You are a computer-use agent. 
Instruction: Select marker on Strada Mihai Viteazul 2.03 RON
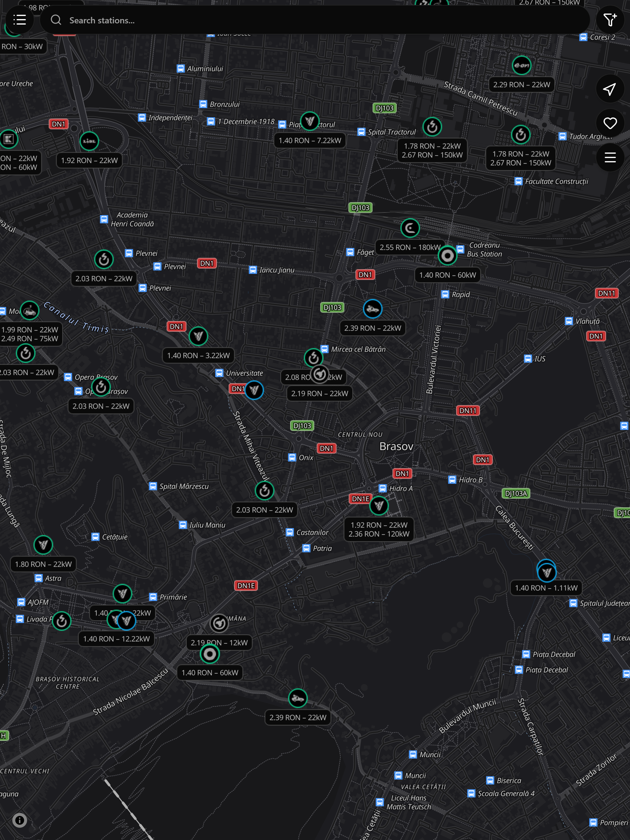[x=265, y=491]
